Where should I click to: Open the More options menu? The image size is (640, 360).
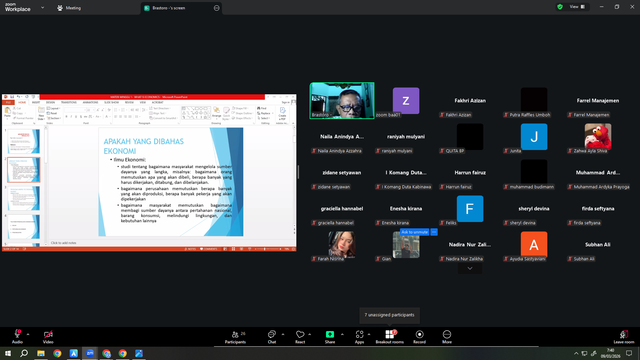tap(447, 336)
